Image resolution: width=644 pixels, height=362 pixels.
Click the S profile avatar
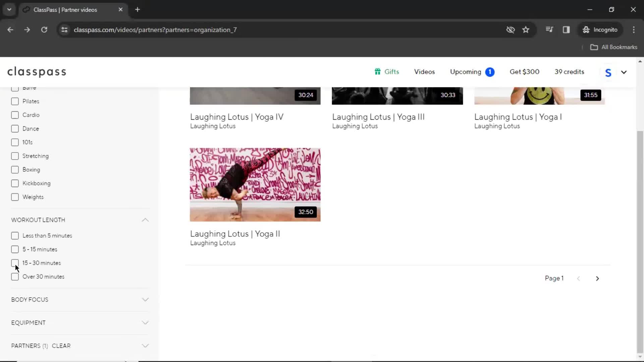click(x=608, y=72)
